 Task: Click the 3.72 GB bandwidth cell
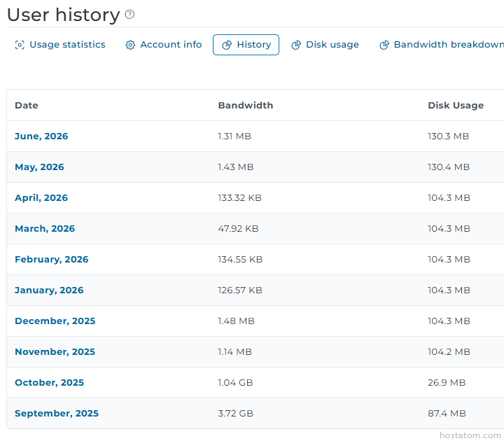(x=236, y=414)
